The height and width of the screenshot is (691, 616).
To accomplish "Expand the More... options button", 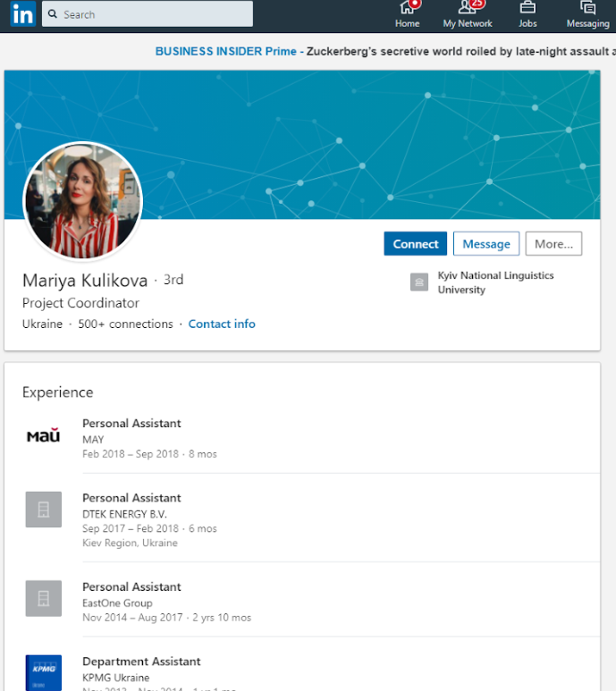I will pos(553,244).
